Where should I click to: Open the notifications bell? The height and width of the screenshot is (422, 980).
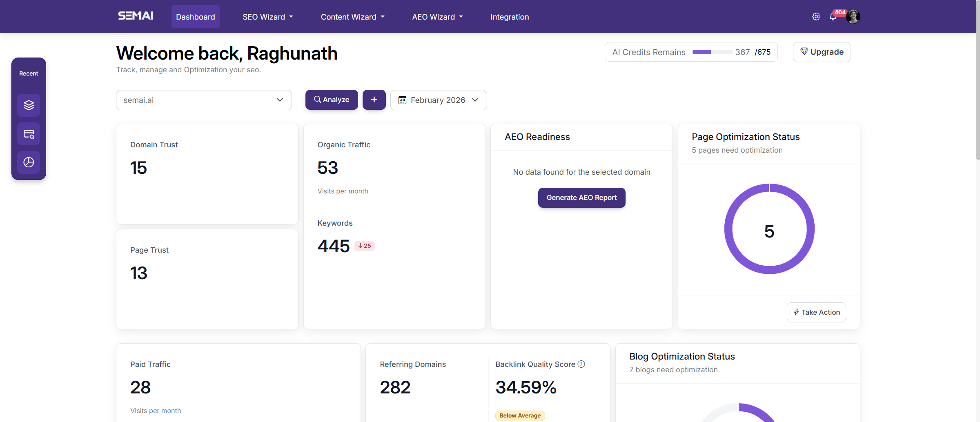tap(833, 17)
